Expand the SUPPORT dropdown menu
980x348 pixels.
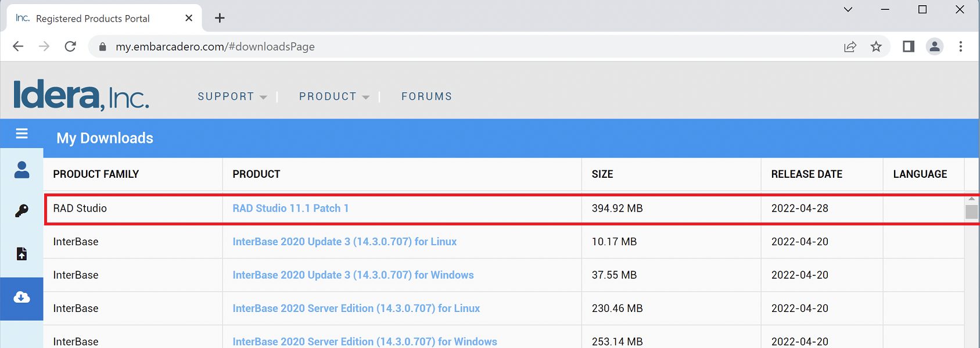[232, 96]
